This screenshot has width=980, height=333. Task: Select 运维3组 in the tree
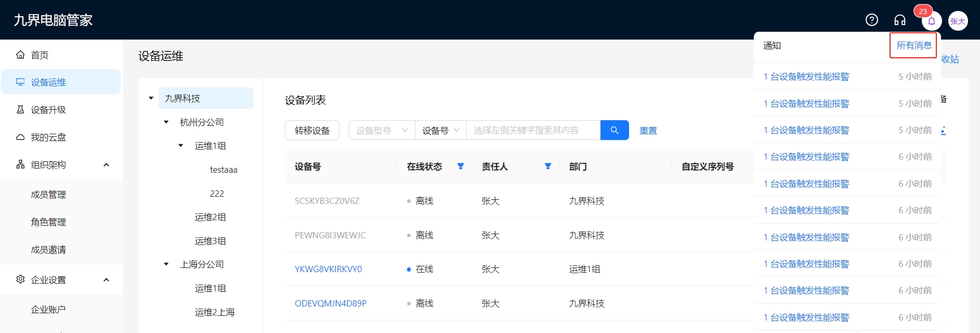click(211, 241)
